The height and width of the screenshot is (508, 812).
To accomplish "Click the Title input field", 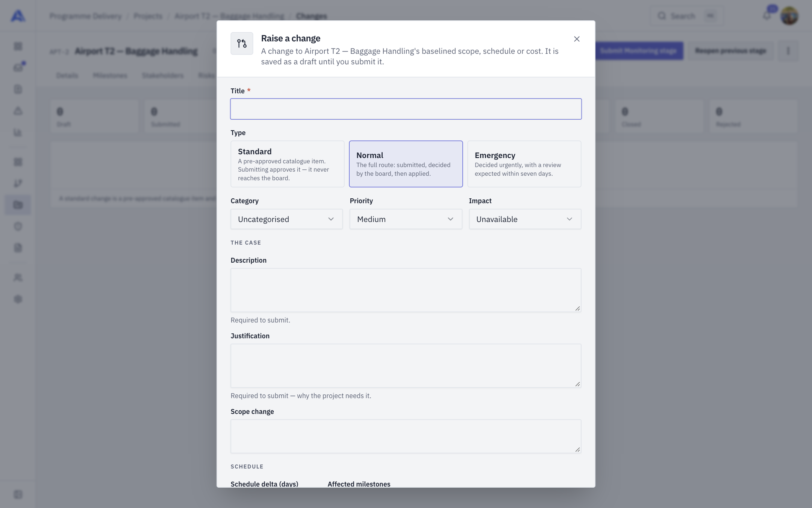I will 406,109.
